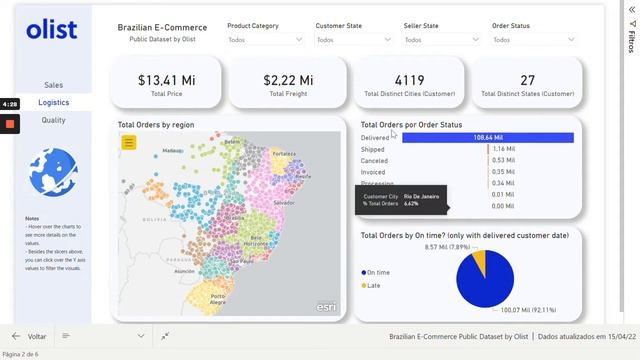Click the Late legend yellow dot

click(364, 285)
